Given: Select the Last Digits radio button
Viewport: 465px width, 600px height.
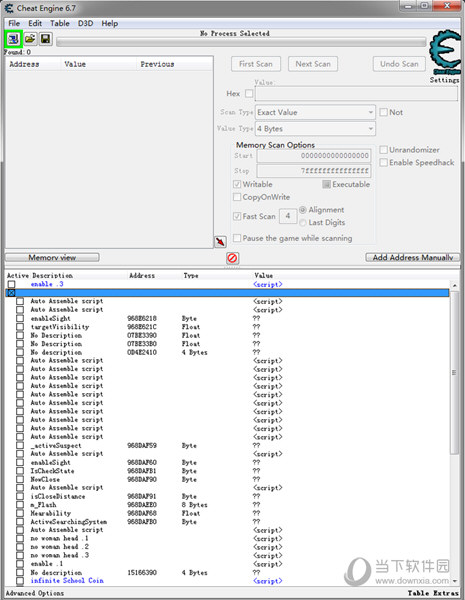Looking at the screenshot, I should 303,223.
